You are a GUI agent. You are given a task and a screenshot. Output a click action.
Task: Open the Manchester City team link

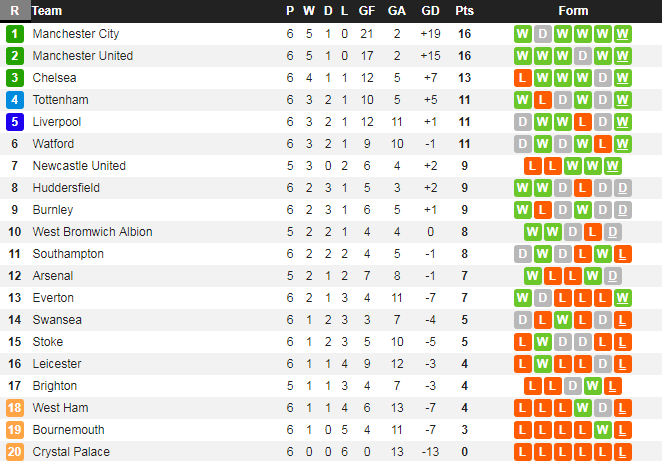coord(76,33)
